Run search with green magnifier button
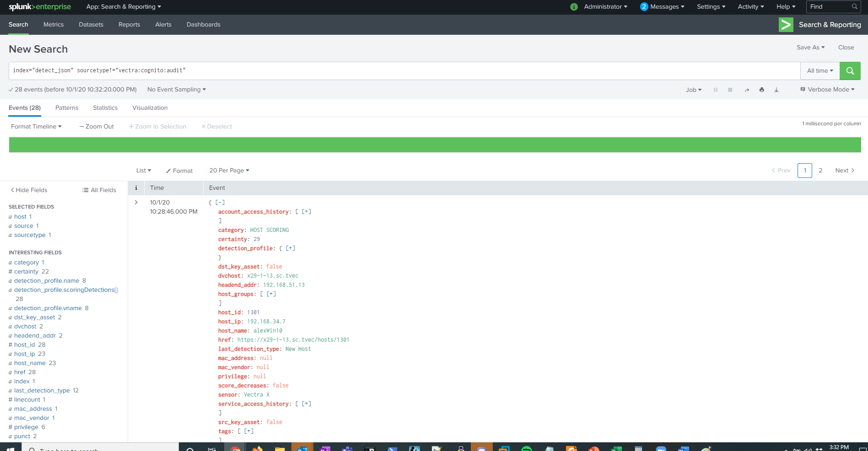 (x=850, y=71)
